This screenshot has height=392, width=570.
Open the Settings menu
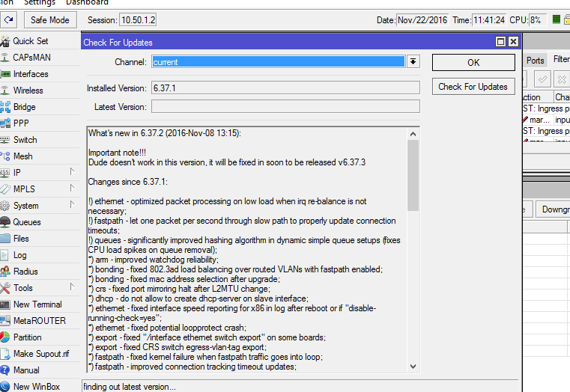point(39,2)
